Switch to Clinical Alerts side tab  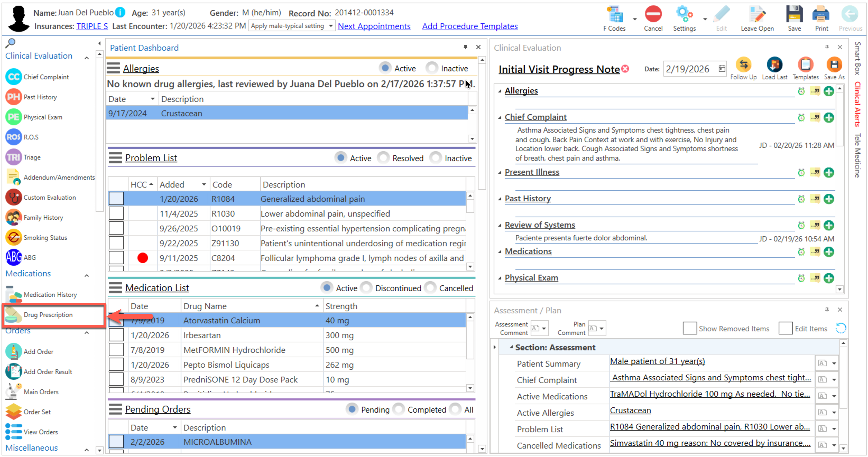858,104
